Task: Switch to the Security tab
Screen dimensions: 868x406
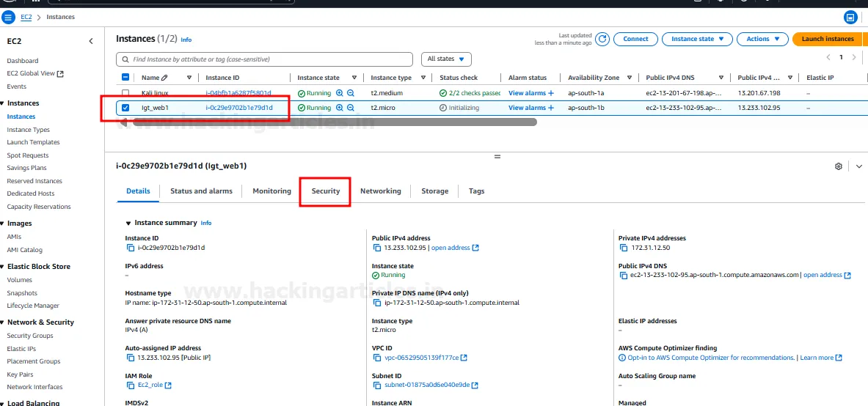Action: coord(325,191)
